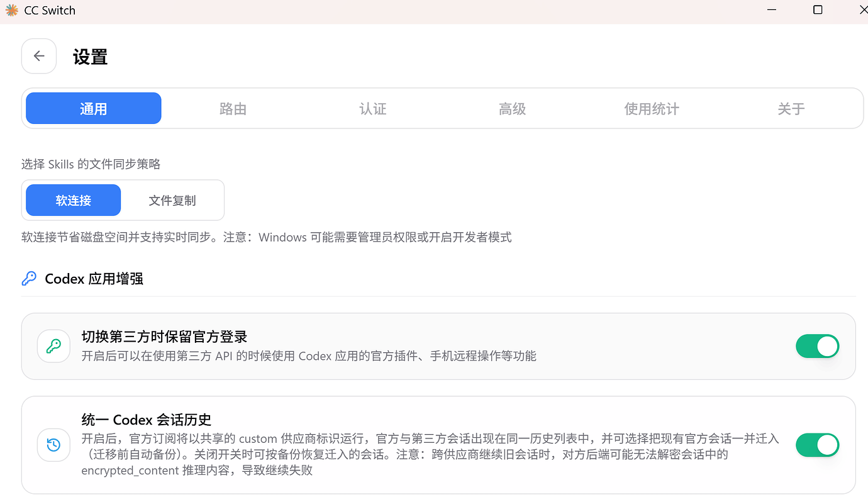Viewport: 868px width, 502px height.
Task: Click the CC Switch app logo in title bar
Action: pyautogui.click(x=11, y=10)
